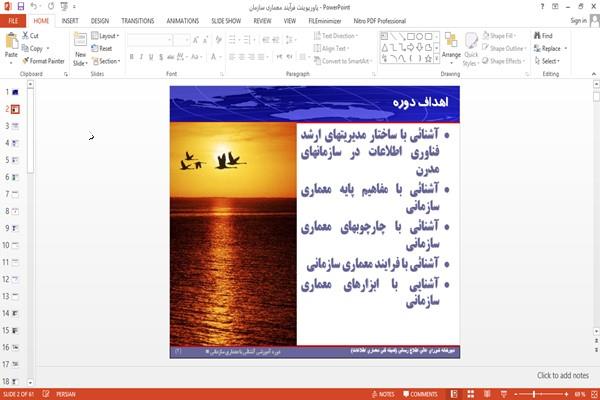Open the font size combo box
The height and width of the screenshot is (400, 600).
(181, 39)
